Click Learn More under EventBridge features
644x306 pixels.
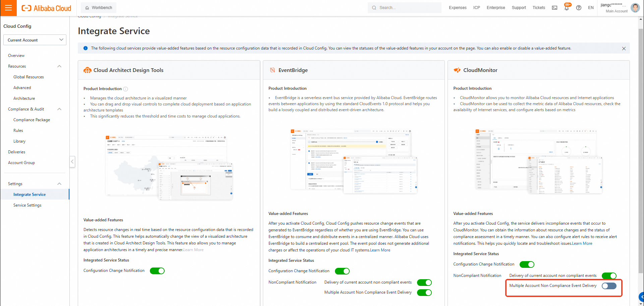(x=380, y=250)
